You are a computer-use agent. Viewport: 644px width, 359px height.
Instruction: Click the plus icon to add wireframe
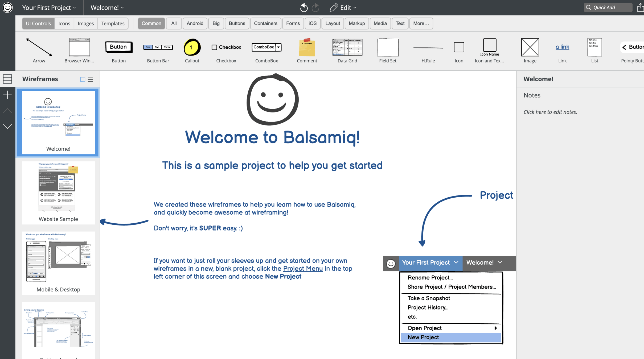7,95
